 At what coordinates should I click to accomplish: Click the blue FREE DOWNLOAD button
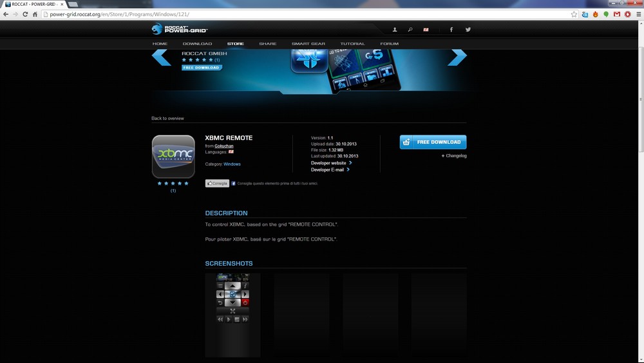[433, 142]
